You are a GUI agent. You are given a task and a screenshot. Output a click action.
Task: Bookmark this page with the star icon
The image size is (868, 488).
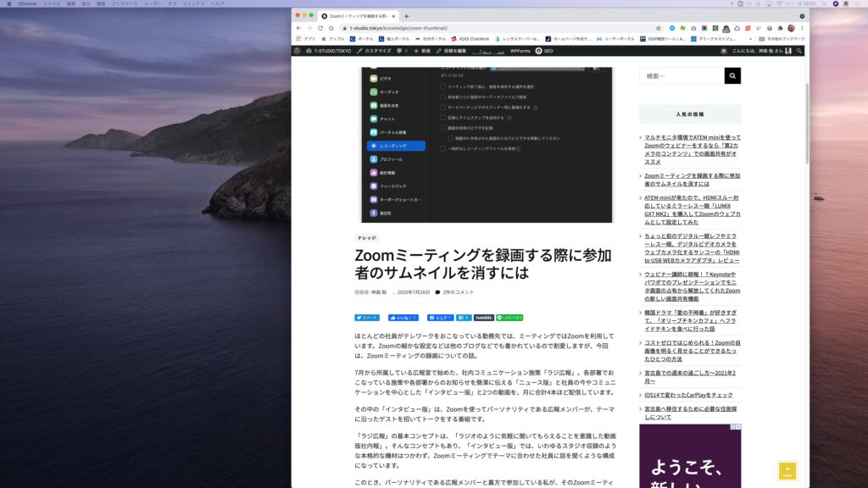coord(658,28)
